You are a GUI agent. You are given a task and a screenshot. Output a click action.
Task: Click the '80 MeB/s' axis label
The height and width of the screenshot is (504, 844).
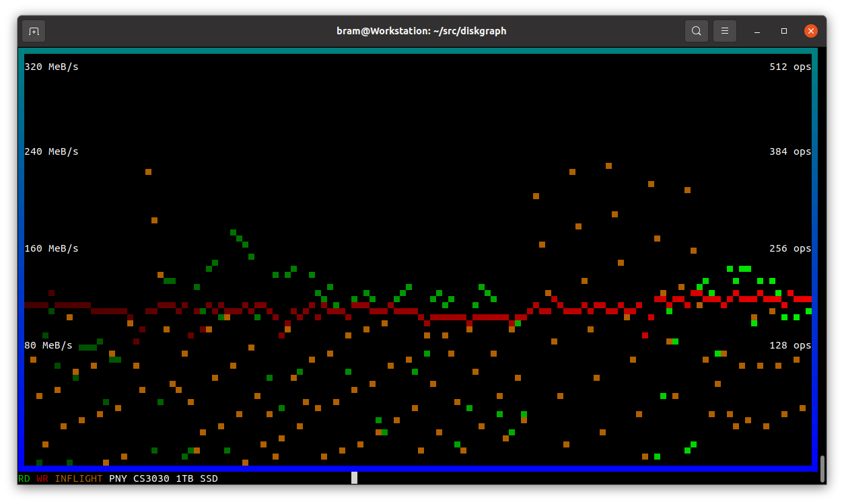[48, 345]
